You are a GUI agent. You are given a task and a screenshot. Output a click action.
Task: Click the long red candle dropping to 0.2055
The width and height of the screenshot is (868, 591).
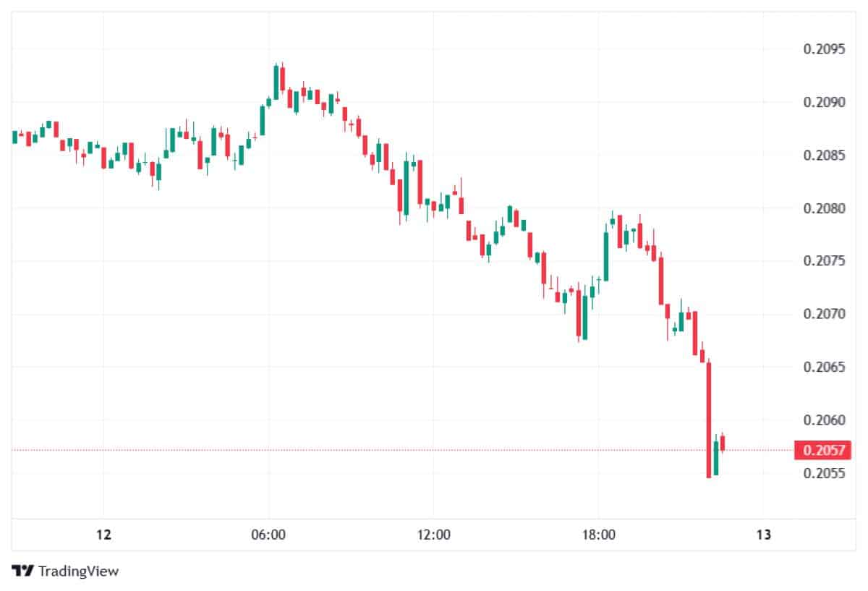click(709, 420)
